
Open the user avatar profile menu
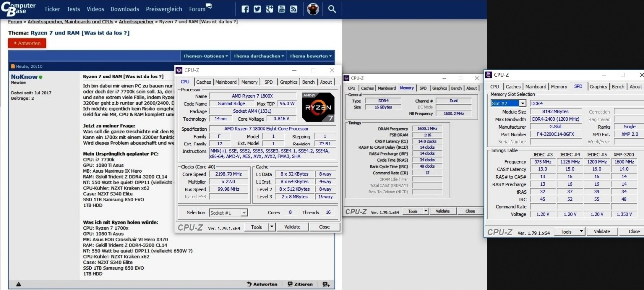[x=313, y=9]
